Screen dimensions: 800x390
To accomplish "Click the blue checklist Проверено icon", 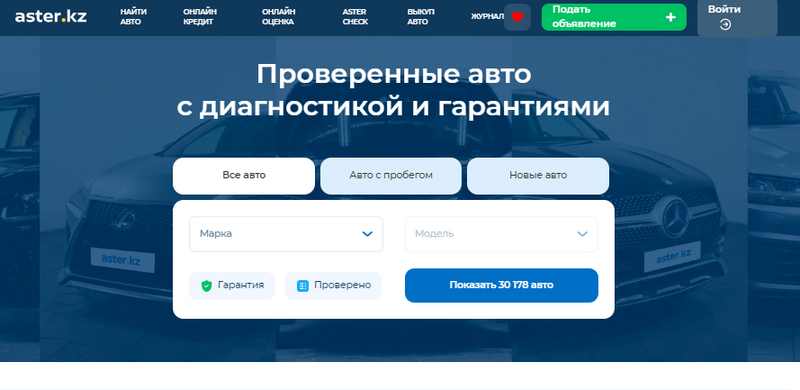I will pos(303,286).
